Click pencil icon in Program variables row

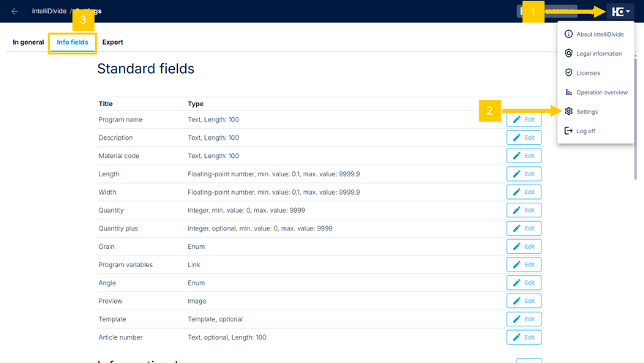click(517, 264)
